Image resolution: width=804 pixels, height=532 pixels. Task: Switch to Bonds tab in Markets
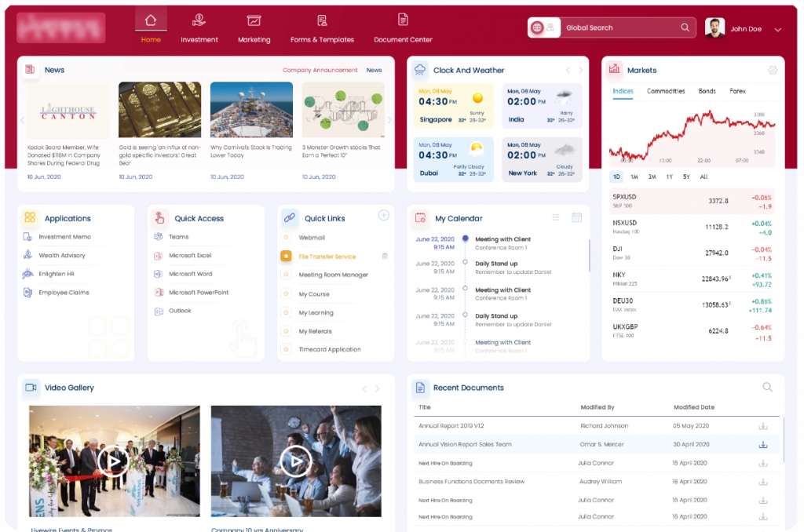click(707, 91)
